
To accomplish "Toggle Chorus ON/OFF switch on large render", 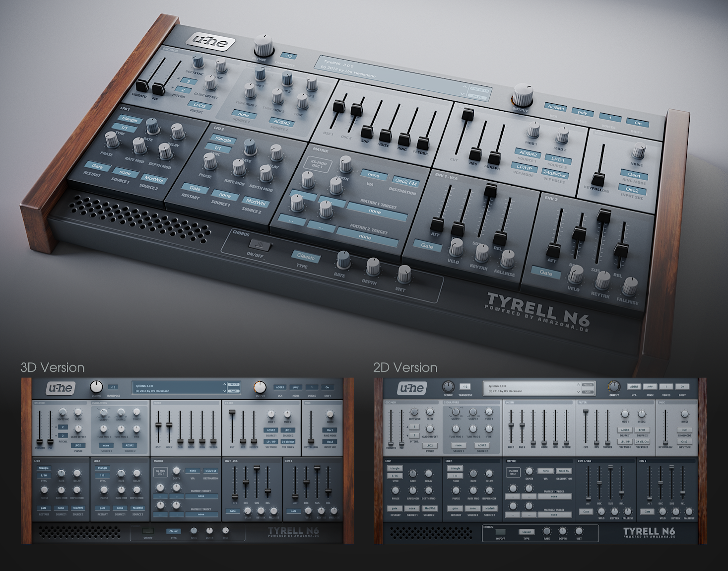I will 260,244.
